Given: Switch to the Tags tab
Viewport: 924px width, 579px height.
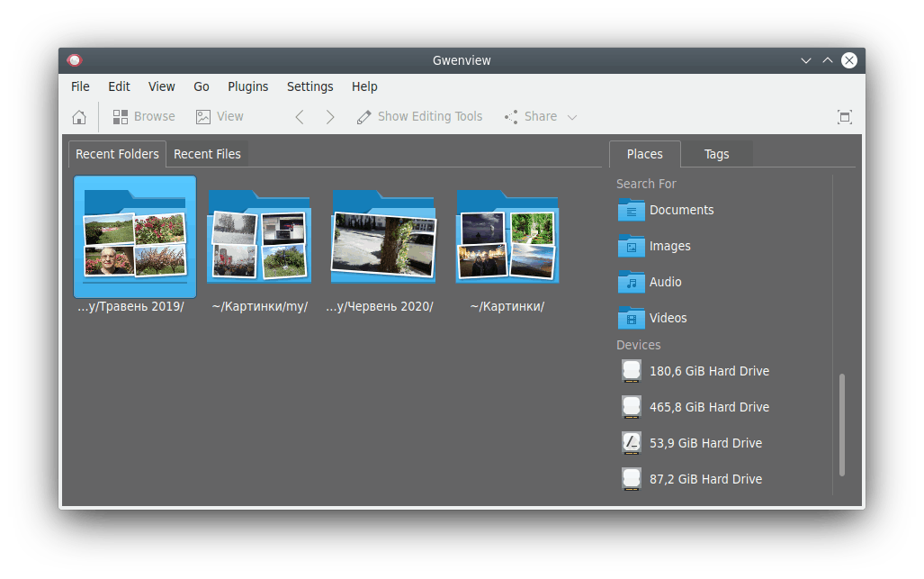Looking at the screenshot, I should pyautogui.click(x=716, y=154).
